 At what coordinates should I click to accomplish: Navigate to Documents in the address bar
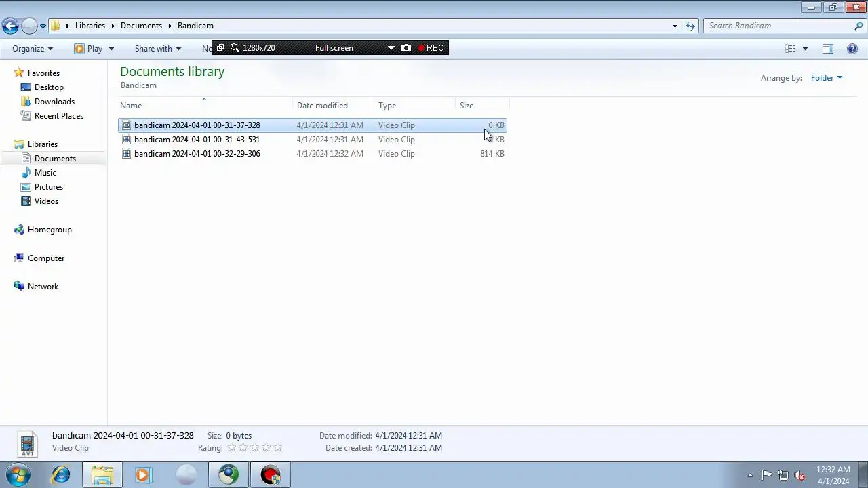(141, 26)
